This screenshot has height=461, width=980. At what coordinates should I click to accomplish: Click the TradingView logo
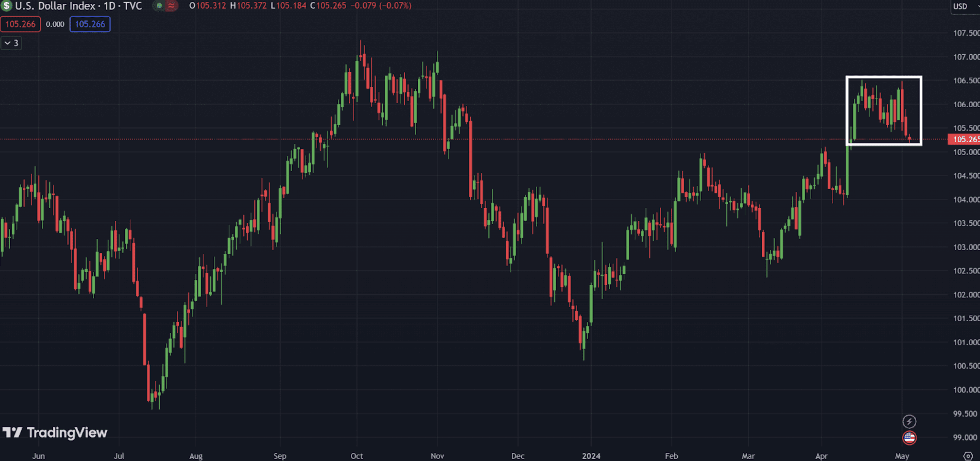tap(55, 432)
